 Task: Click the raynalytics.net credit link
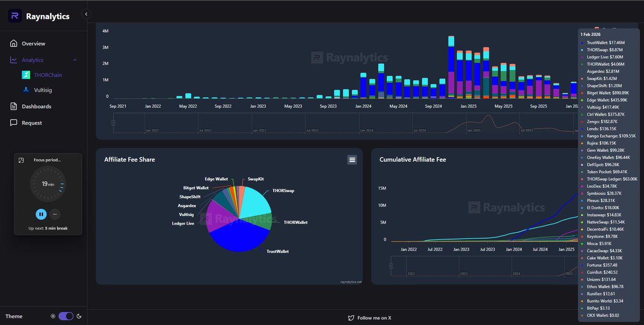[351, 282]
